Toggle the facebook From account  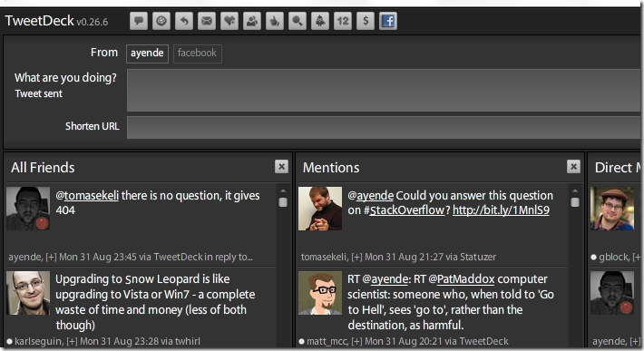(197, 54)
